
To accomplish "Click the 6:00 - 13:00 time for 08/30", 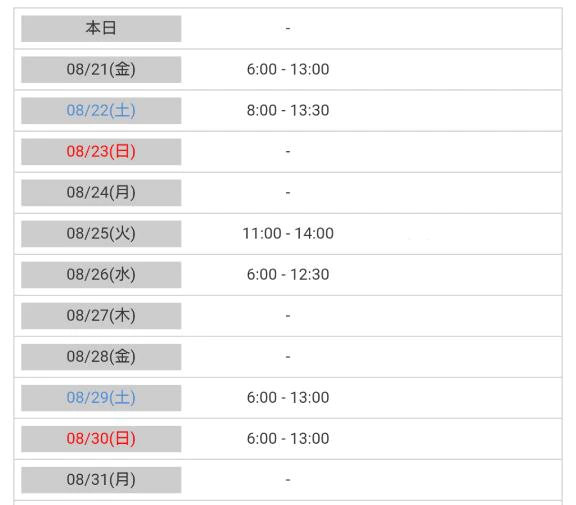I will (x=288, y=439).
